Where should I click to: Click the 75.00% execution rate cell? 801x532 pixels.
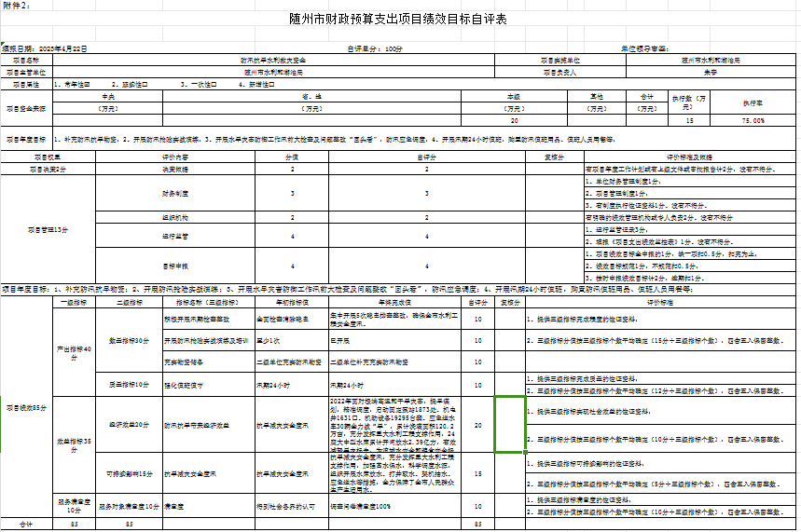pos(753,121)
